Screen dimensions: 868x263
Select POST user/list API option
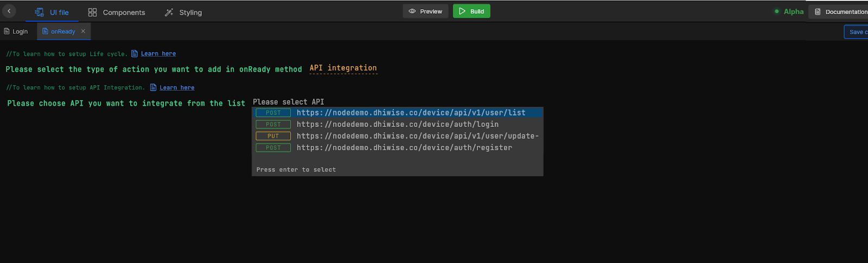398,113
